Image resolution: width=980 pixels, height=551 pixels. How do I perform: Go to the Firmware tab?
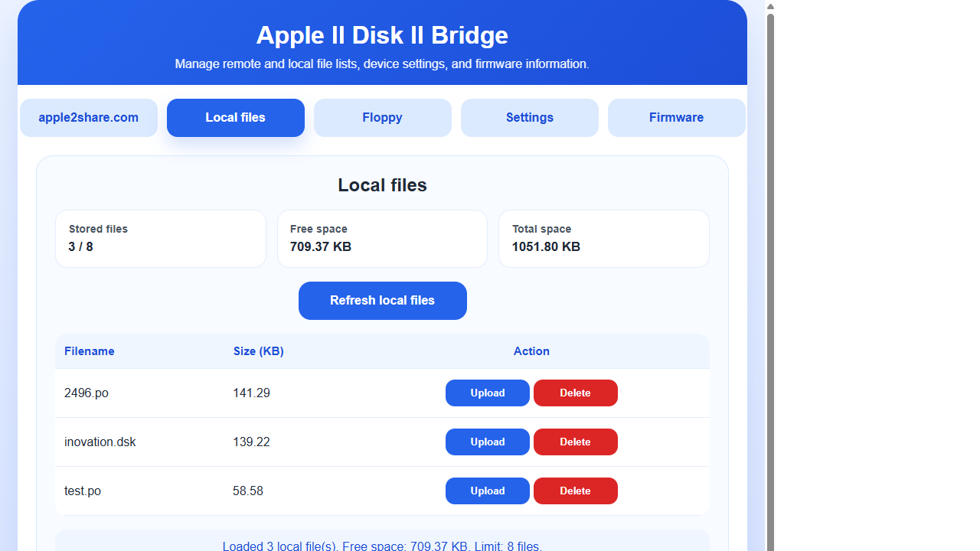tap(677, 118)
